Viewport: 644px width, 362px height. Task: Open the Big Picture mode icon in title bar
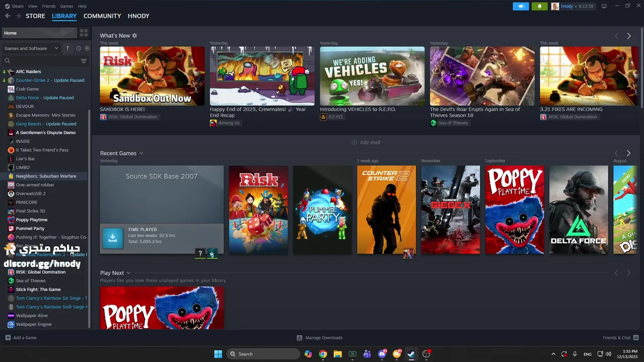(604, 6)
